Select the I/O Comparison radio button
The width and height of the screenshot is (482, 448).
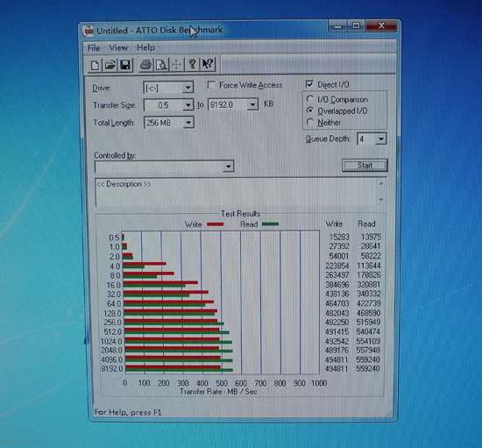[310, 99]
